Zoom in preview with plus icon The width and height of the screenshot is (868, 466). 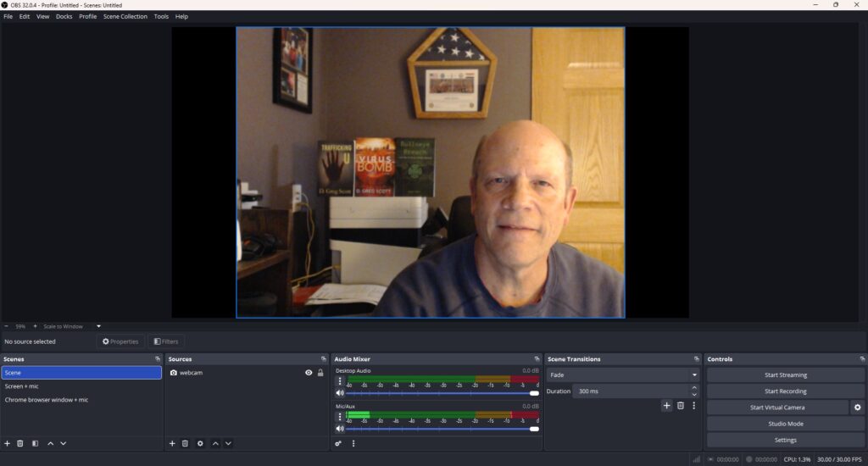coord(35,326)
